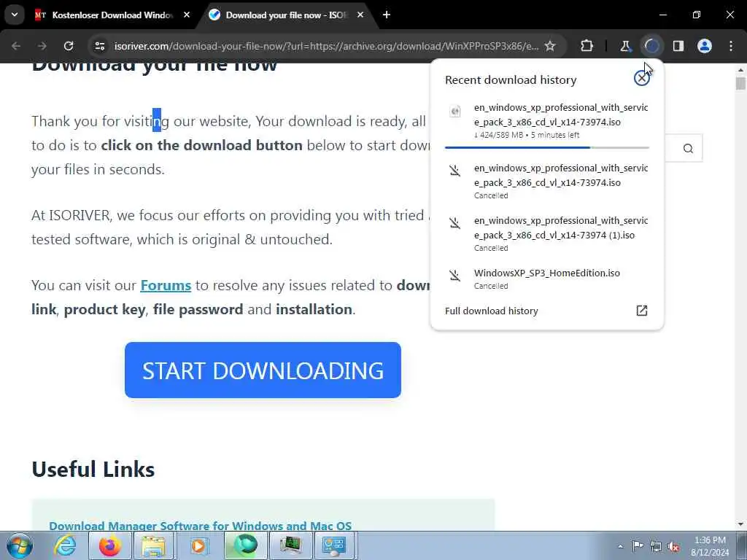Click cancelled icon beside x14-73974 (1).iso
The height and width of the screenshot is (560, 747).
tap(455, 223)
